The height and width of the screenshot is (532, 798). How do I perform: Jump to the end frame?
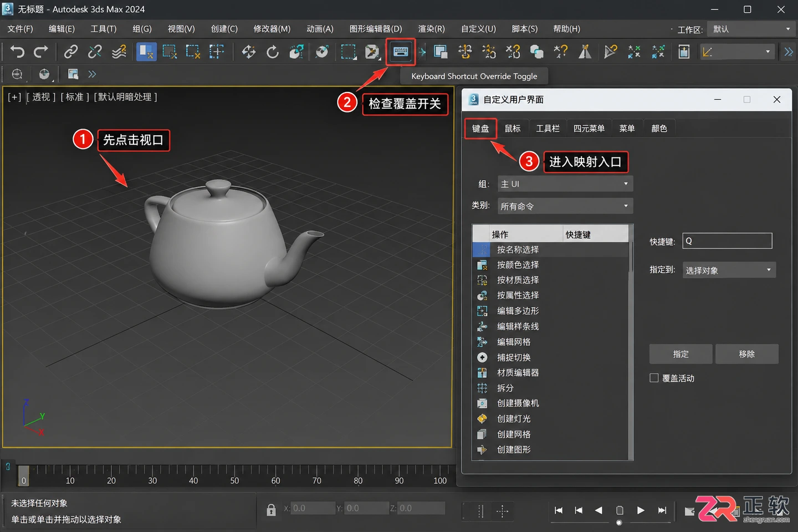pyautogui.click(x=662, y=510)
